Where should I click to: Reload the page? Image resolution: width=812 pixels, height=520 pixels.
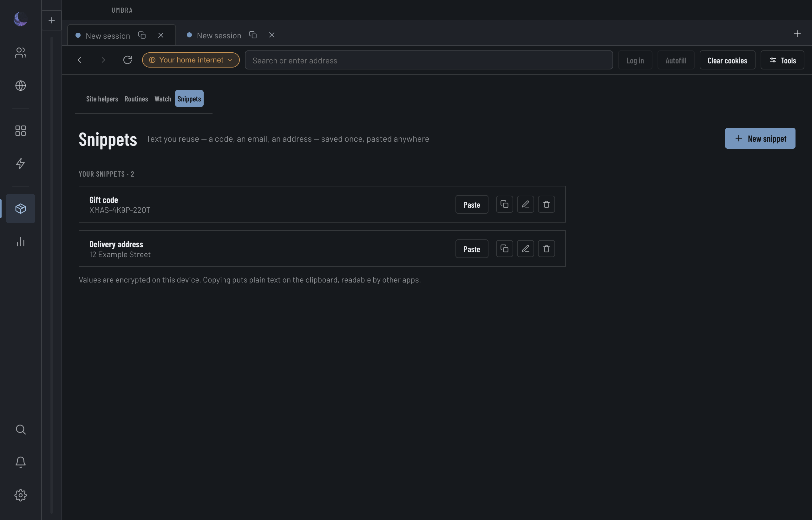pyautogui.click(x=127, y=60)
